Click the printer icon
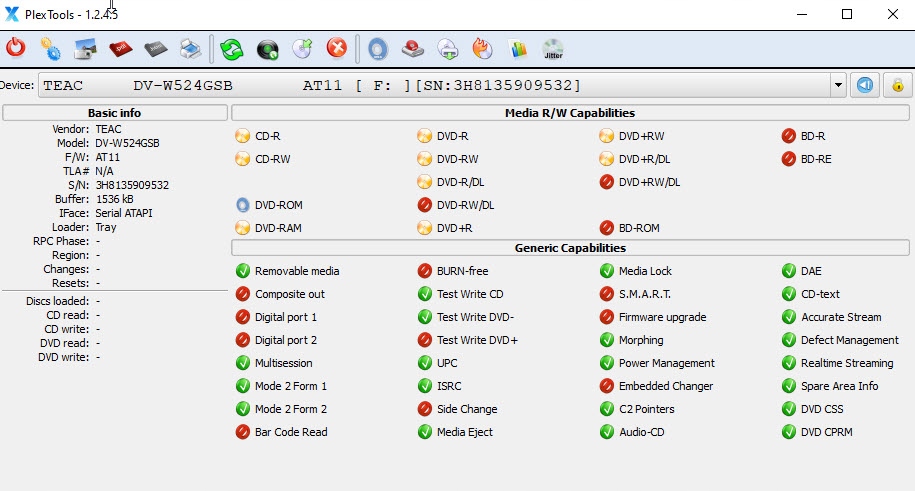915x491 pixels. 190,49
